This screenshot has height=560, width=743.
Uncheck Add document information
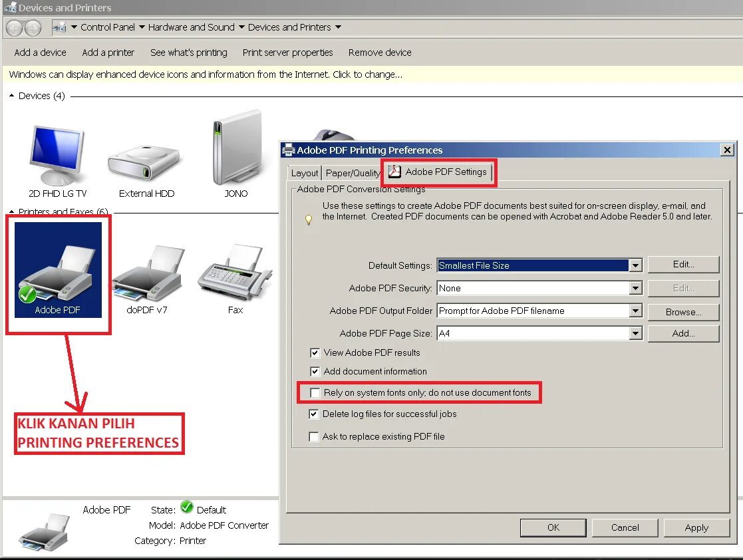[315, 371]
